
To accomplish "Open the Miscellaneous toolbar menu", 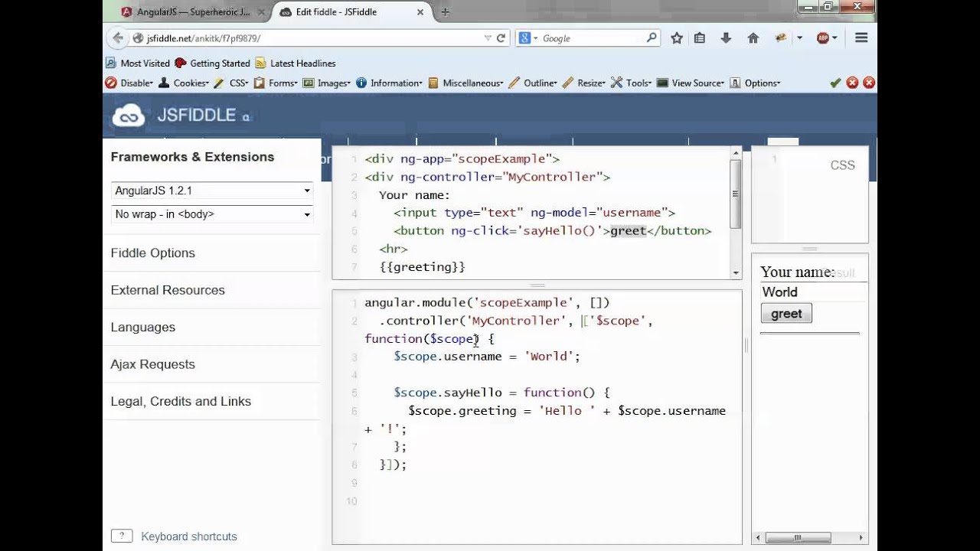I will click(x=465, y=83).
